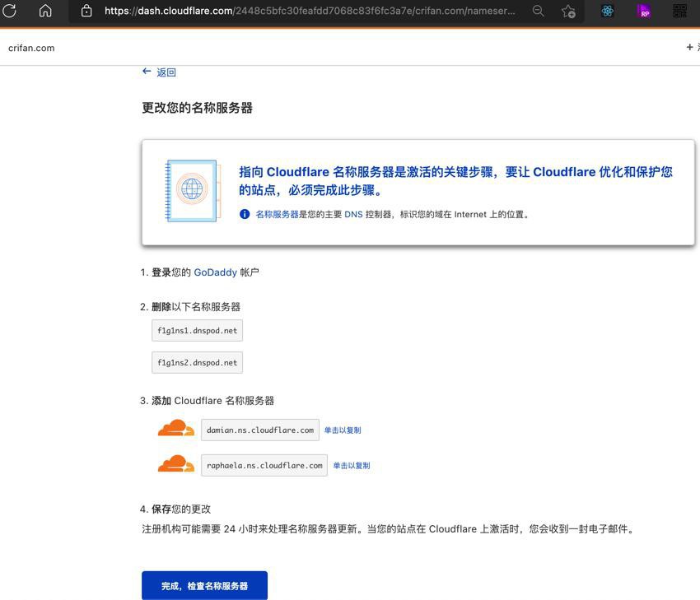700x600 pixels.
Task: Click the back arrow icon beside 返回
Action: tap(147, 71)
